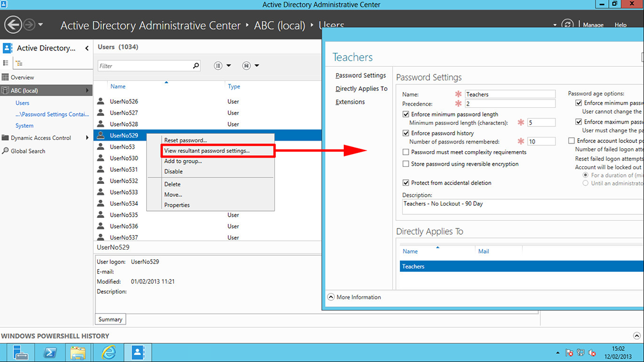644x362 pixels.
Task: Click user icon of UserNo536
Action: point(101,226)
